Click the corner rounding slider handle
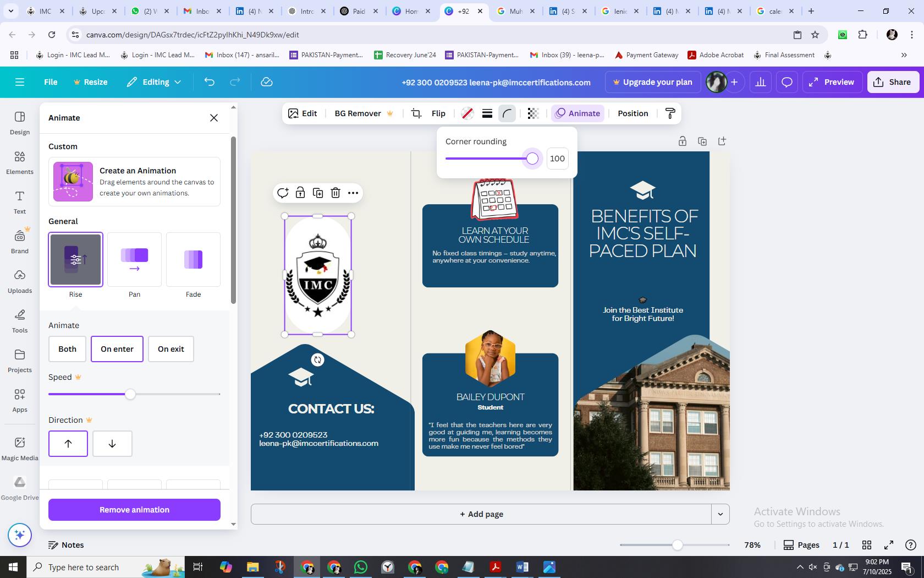The image size is (924, 578). (532, 159)
